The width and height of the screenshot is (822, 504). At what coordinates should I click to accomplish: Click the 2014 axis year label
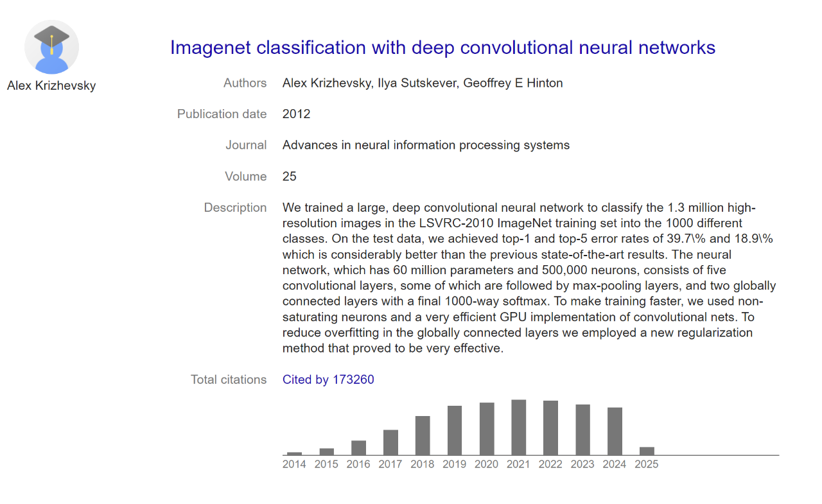pos(294,464)
